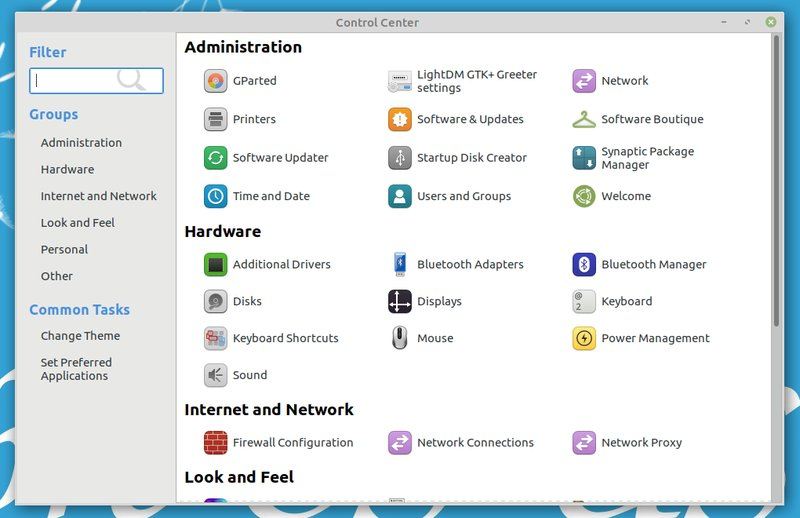Open the Keyboard icon
800x518 pixels.
[x=584, y=301]
